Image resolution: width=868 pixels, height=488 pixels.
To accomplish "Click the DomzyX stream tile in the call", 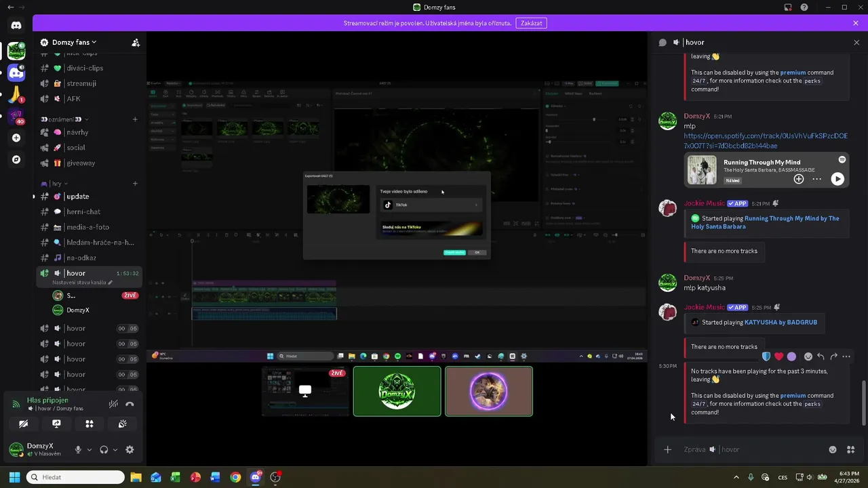I will 397,391.
